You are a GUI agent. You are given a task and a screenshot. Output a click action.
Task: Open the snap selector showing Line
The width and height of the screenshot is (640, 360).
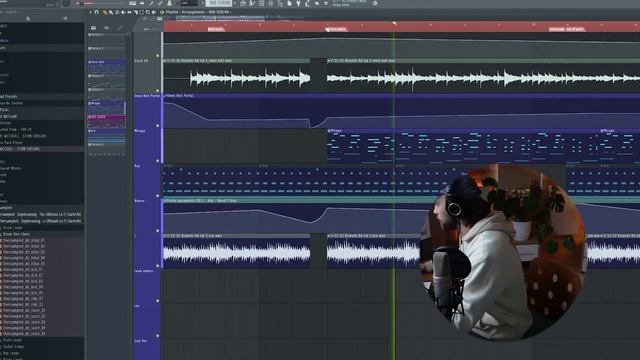[x=189, y=3]
